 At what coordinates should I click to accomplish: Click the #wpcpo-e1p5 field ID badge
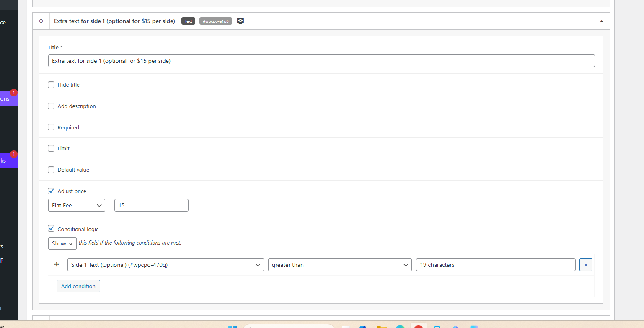click(x=215, y=21)
